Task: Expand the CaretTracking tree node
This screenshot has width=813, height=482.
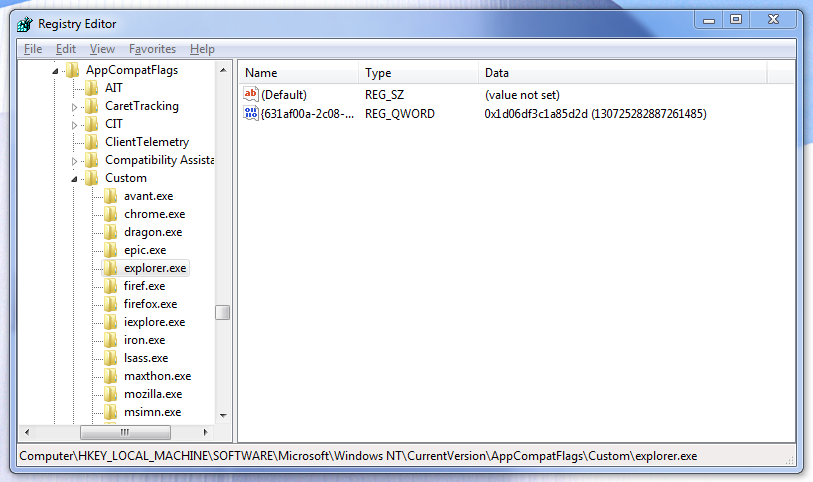Action: [74, 107]
